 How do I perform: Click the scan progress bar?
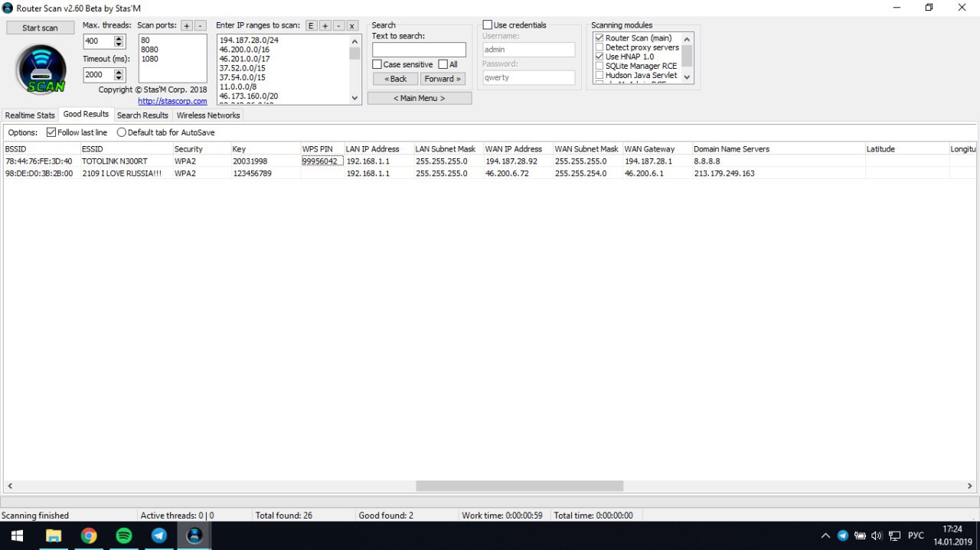(x=488, y=501)
